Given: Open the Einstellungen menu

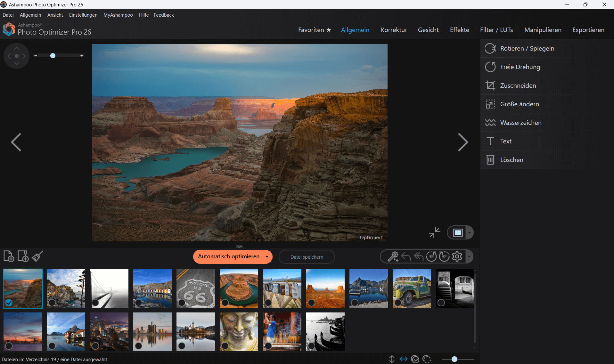Looking at the screenshot, I should (x=83, y=15).
